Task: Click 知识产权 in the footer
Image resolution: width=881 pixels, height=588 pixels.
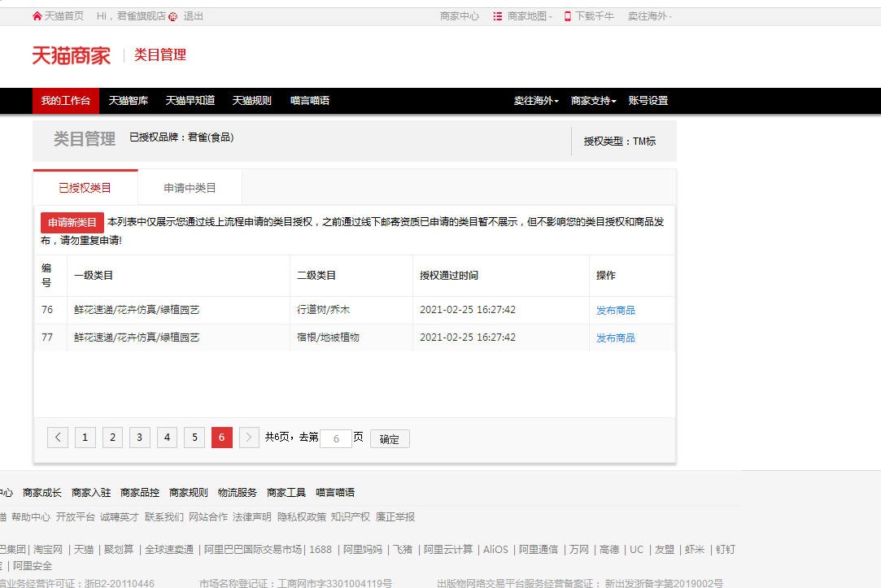Action: [x=351, y=516]
